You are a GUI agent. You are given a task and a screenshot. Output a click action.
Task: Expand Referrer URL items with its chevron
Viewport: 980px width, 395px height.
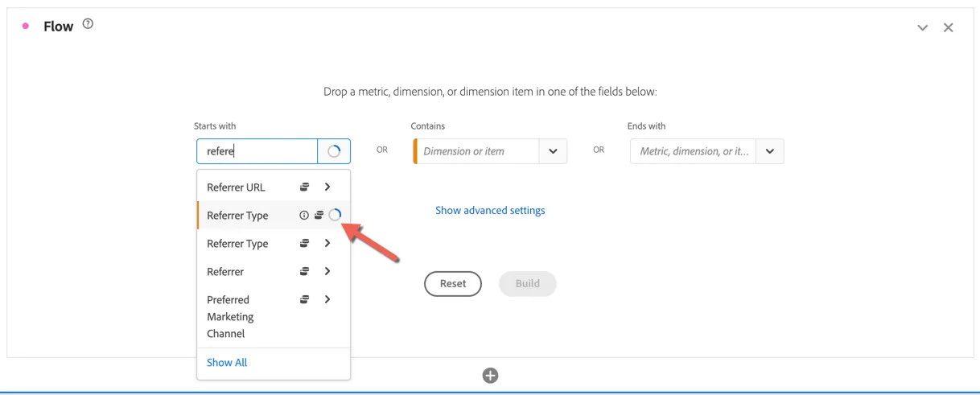point(327,187)
